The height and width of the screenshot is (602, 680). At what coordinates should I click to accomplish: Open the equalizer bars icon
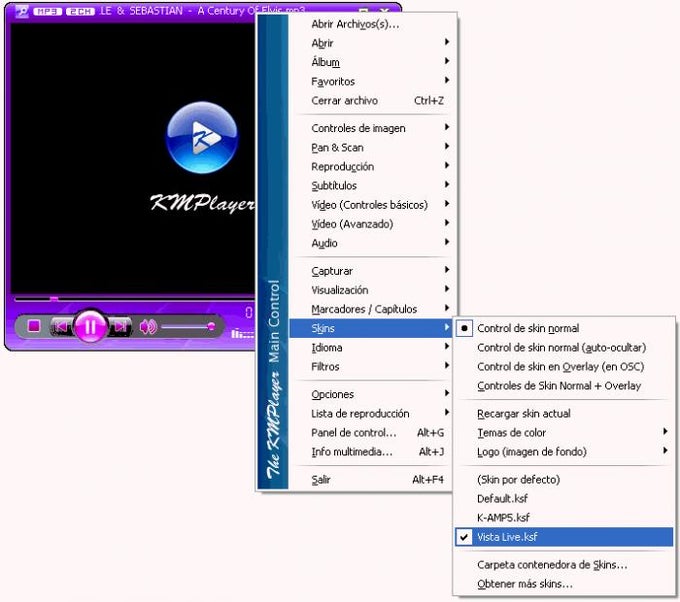pyautogui.click(x=242, y=333)
